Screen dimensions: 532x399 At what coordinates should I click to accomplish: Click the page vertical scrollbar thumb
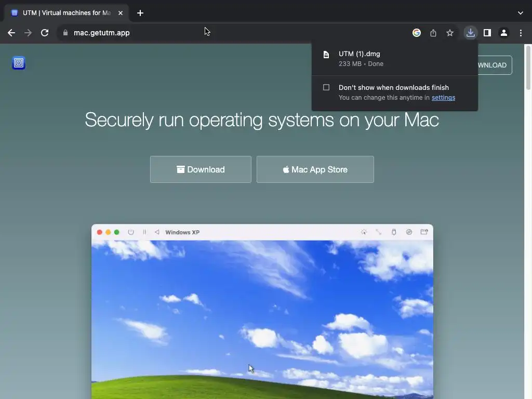(528, 68)
